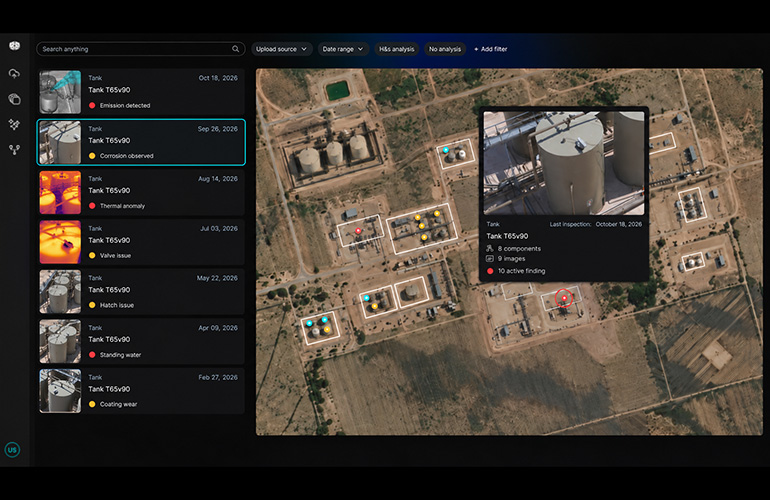This screenshot has height=500, width=770.
Task: Click the Aug 14, 2026 date
Action: [x=218, y=179]
